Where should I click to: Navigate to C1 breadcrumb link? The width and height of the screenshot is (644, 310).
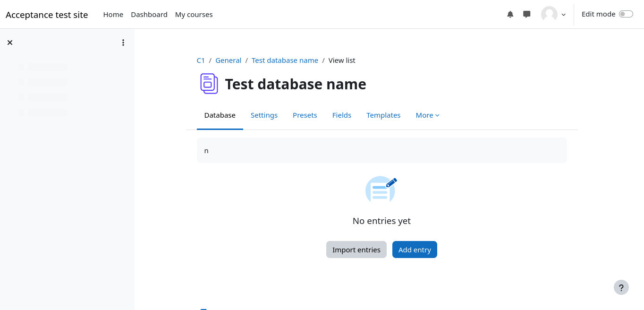coord(201,60)
